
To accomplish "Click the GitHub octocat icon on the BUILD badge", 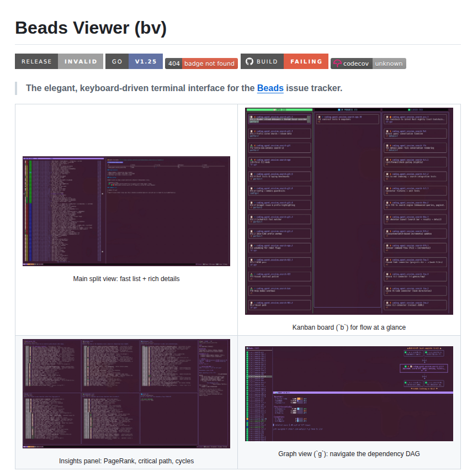I will 249,61.
